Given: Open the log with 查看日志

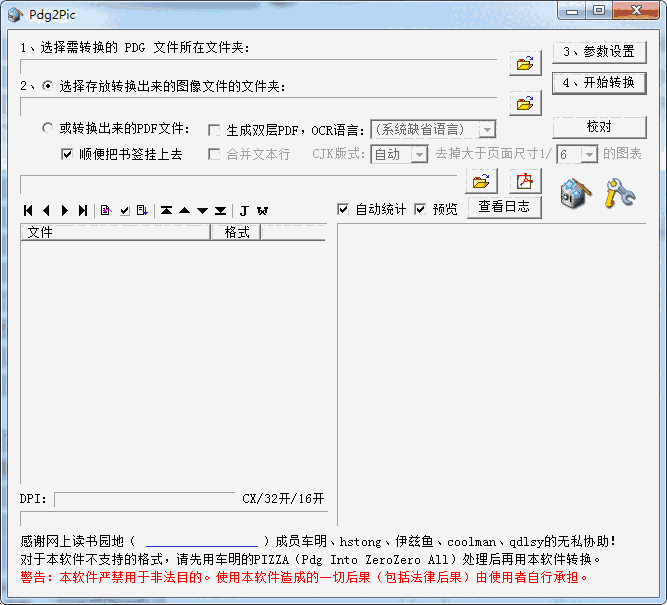Looking at the screenshot, I should point(504,207).
